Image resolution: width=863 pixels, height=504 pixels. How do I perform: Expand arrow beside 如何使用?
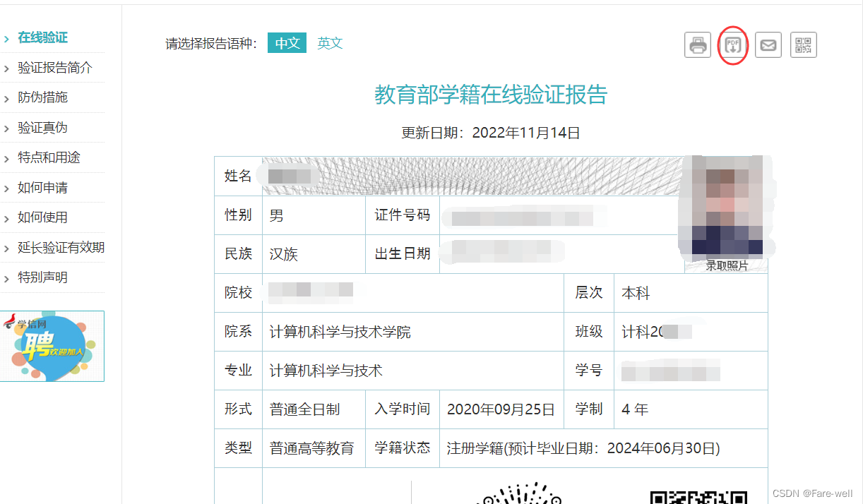click(6, 219)
